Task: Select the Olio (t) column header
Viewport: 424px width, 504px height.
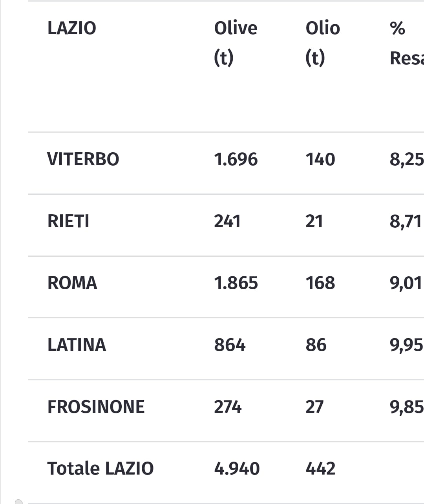Action: 323,43
